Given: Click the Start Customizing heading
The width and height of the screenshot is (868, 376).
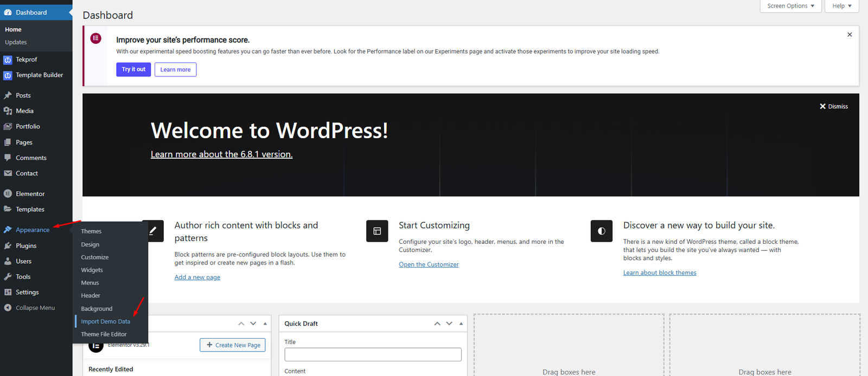Looking at the screenshot, I should click(434, 225).
